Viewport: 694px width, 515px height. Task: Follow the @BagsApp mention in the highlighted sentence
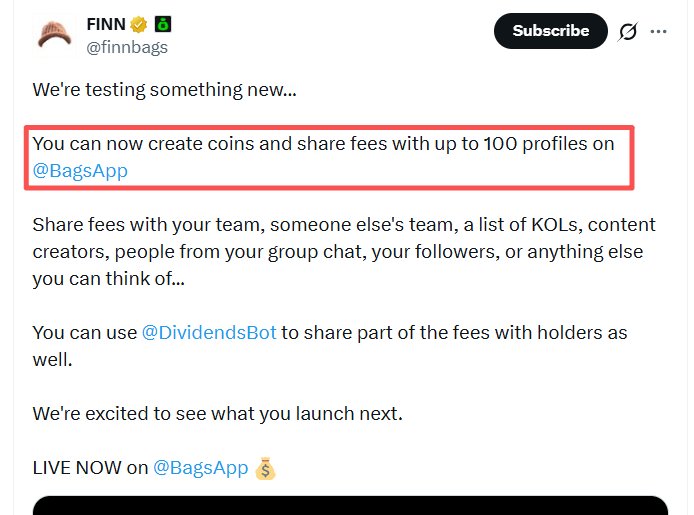click(x=80, y=170)
